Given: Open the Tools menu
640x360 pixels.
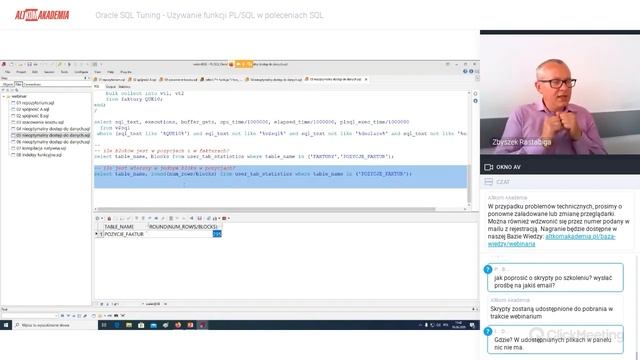Looking at the screenshot, I should point(64,72).
